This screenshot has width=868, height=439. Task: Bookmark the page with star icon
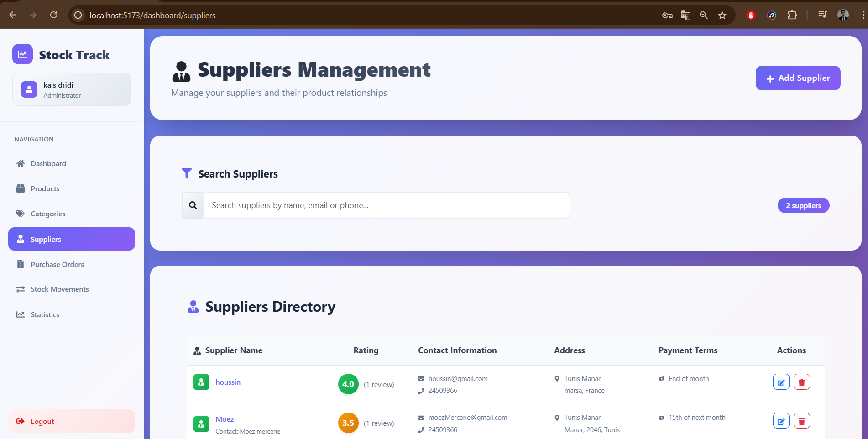tap(722, 15)
